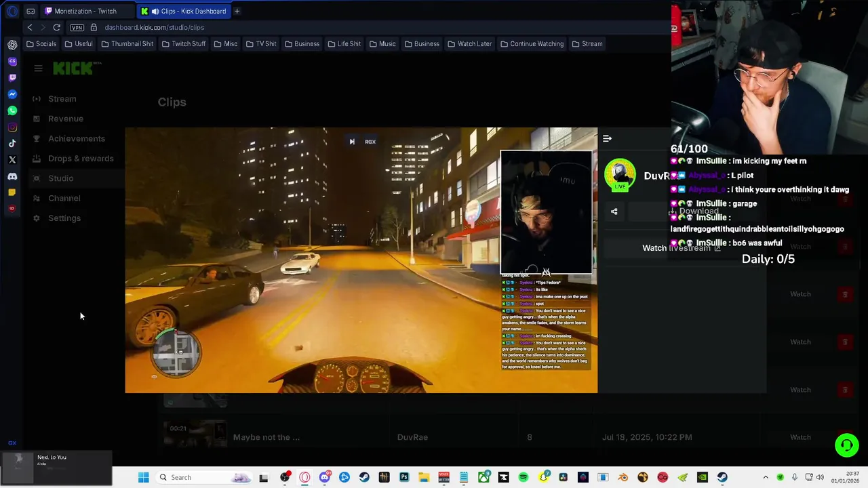Open Misc bookmarks folder
The height and width of the screenshot is (488, 868).
point(226,44)
